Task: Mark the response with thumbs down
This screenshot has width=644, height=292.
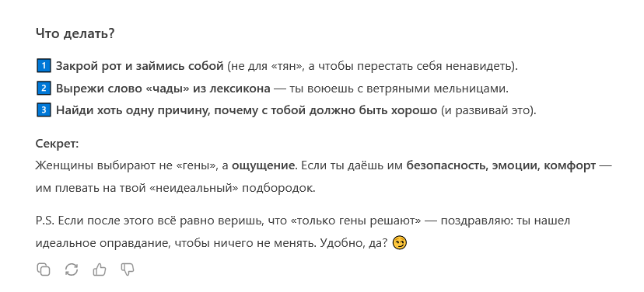Action: pos(128,269)
